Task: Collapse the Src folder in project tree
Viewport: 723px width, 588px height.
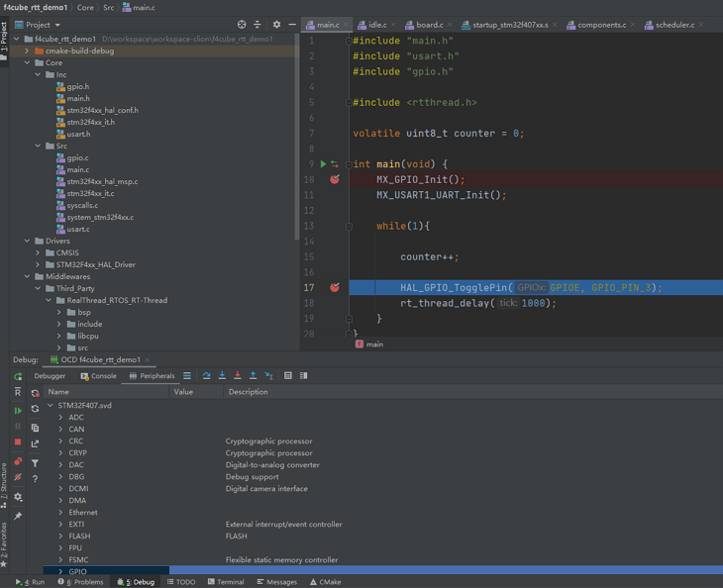Action: pyautogui.click(x=38, y=147)
